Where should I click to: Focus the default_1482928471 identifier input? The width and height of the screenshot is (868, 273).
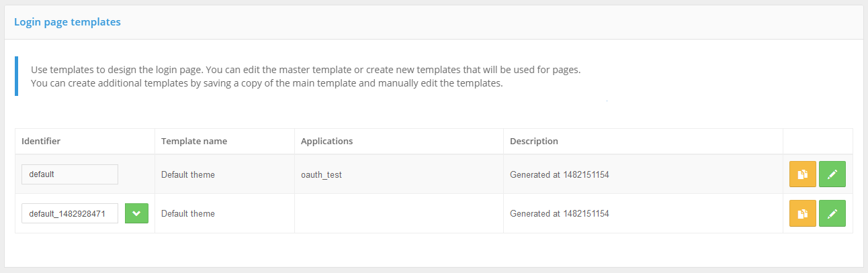tap(70, 213)
